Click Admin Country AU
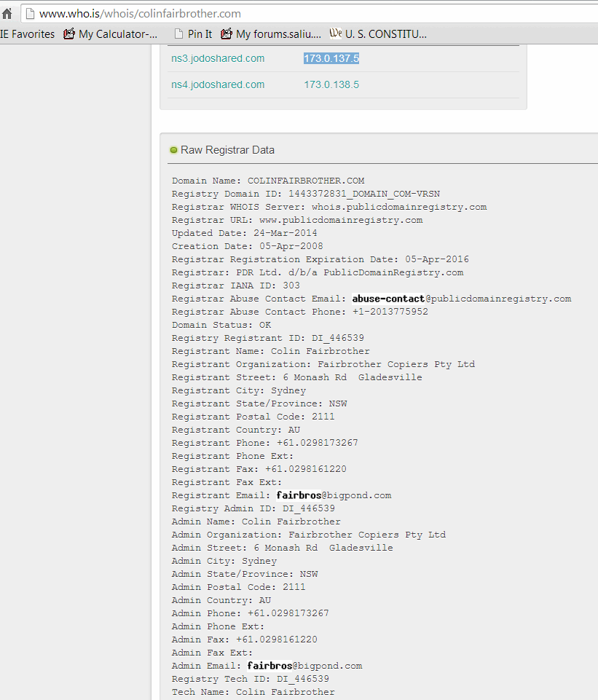The height and width of the screenshot is (700, 598). coord(221,600)
